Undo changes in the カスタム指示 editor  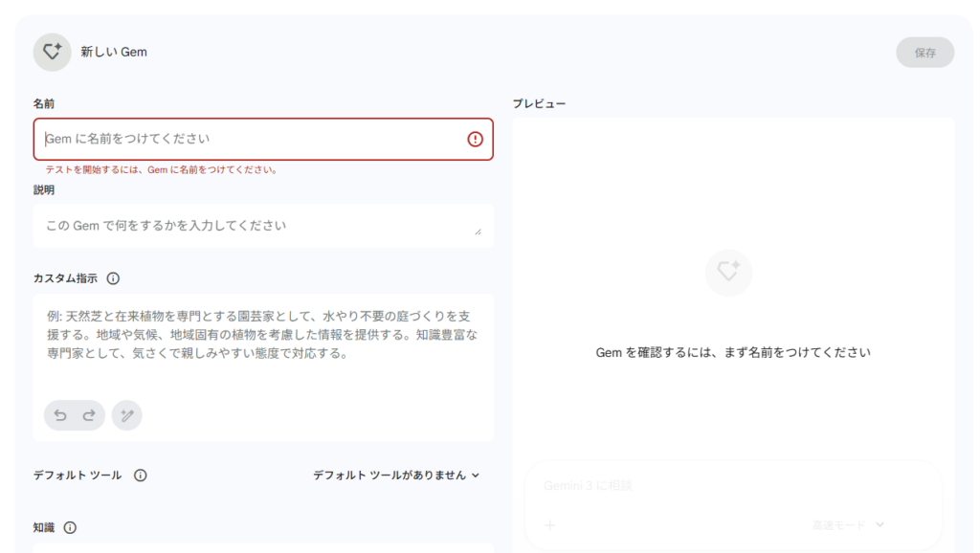click(x=60, y=415)
